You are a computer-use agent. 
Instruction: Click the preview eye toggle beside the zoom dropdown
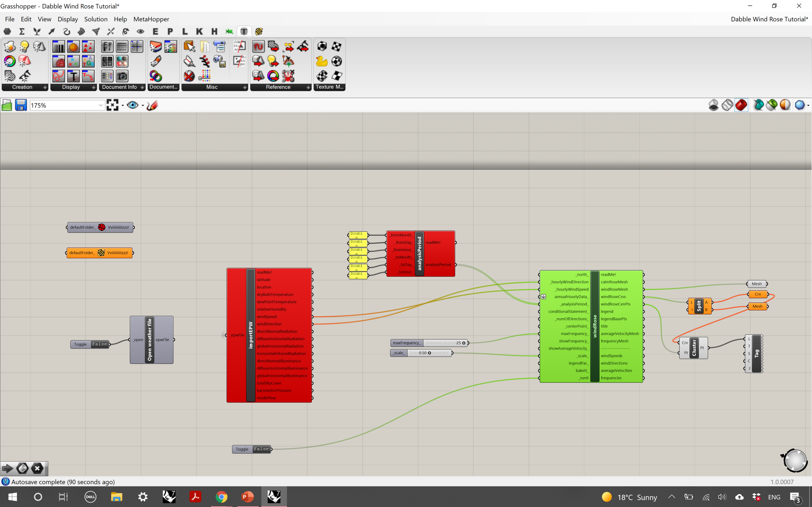[133, 105]
